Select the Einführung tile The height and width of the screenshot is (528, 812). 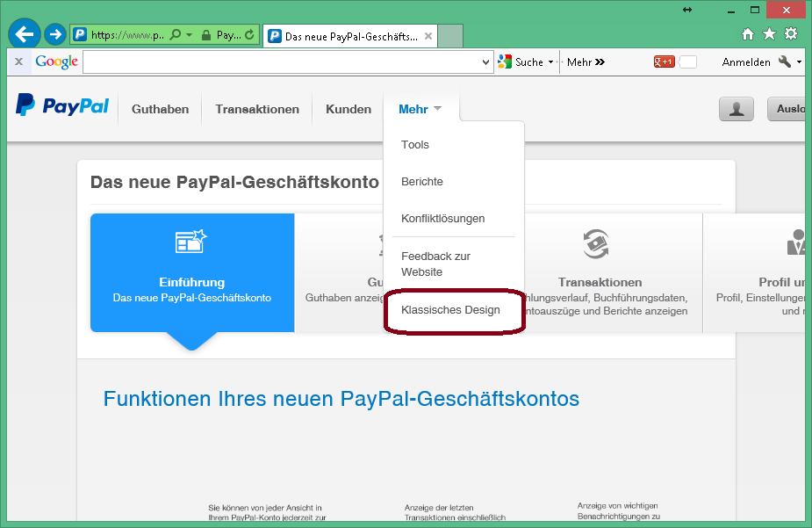[192, 272]
